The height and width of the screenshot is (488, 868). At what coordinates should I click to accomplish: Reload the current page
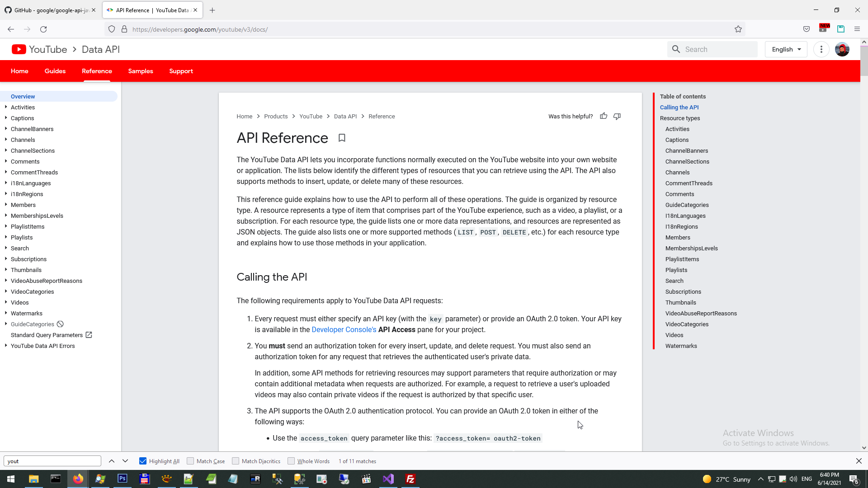(43, 29)
